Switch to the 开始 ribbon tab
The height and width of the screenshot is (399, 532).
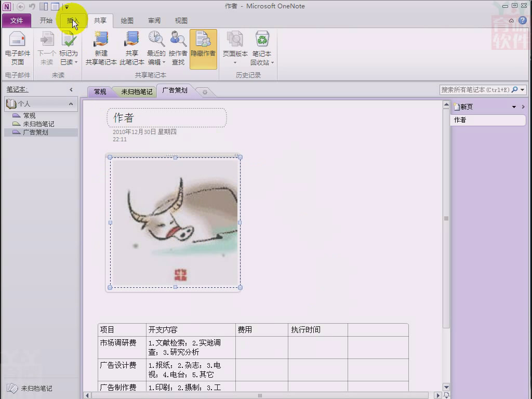[x=46, y=21]
